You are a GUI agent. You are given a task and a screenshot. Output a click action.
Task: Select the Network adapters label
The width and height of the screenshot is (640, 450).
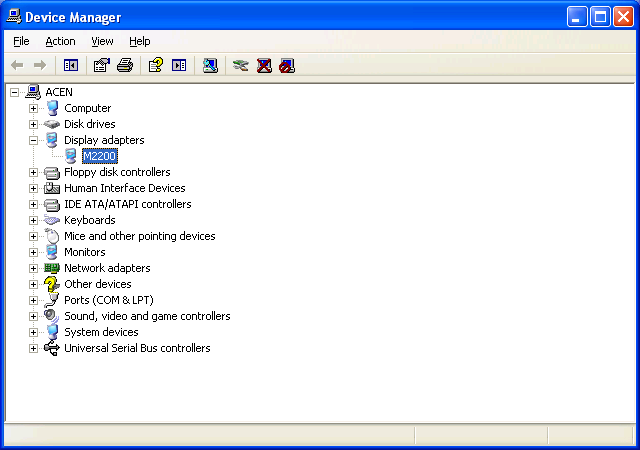pyautogui.click(x=107, y=268)
